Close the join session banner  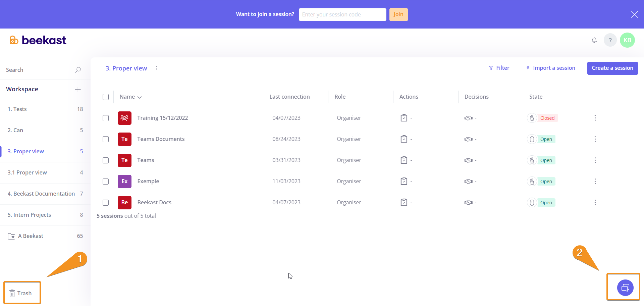point(634,14)
